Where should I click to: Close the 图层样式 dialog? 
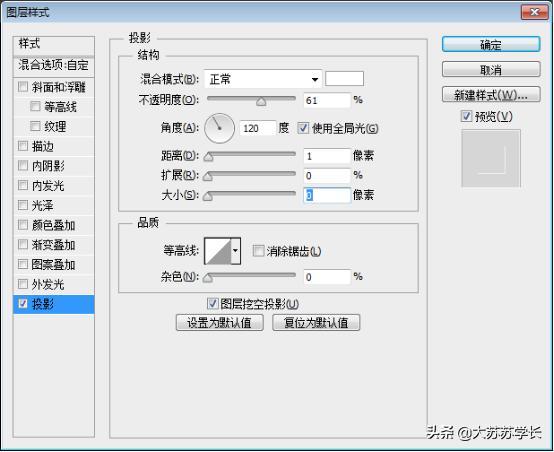click(x=535, y=13)
